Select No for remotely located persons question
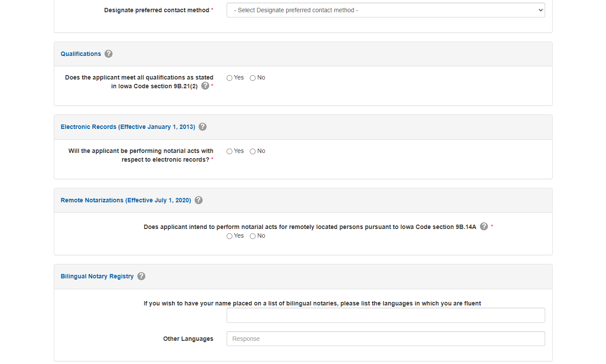This screenshot has height=364, width=606. [253, 236]
